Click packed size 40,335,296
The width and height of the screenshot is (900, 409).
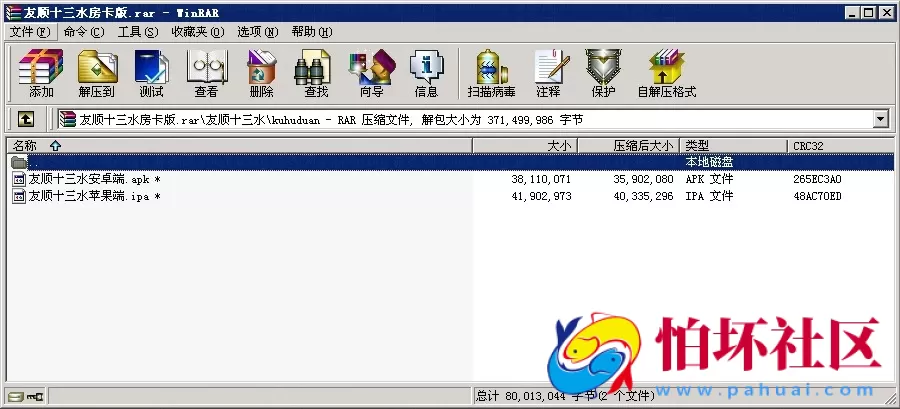click(643, 196)
